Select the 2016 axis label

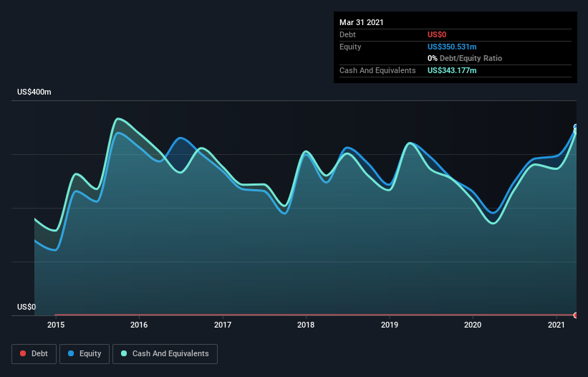click(x=139, y=325)
